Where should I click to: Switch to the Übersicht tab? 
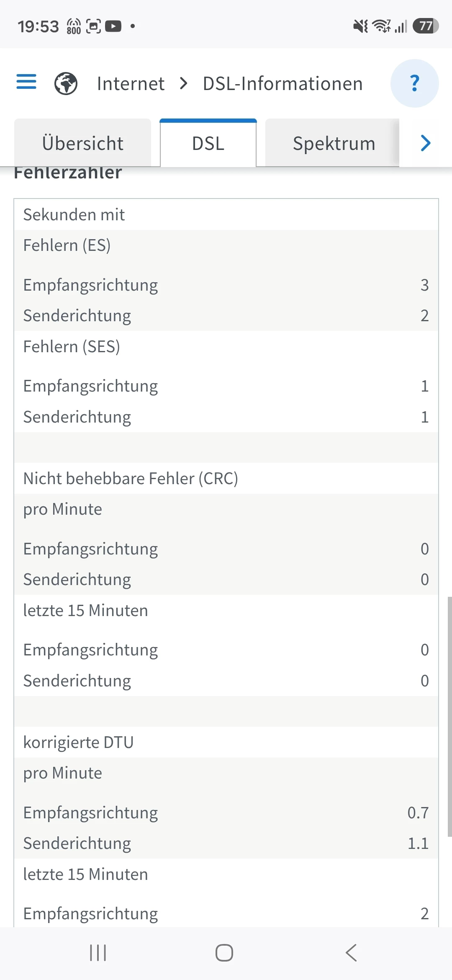pos(82,143)
